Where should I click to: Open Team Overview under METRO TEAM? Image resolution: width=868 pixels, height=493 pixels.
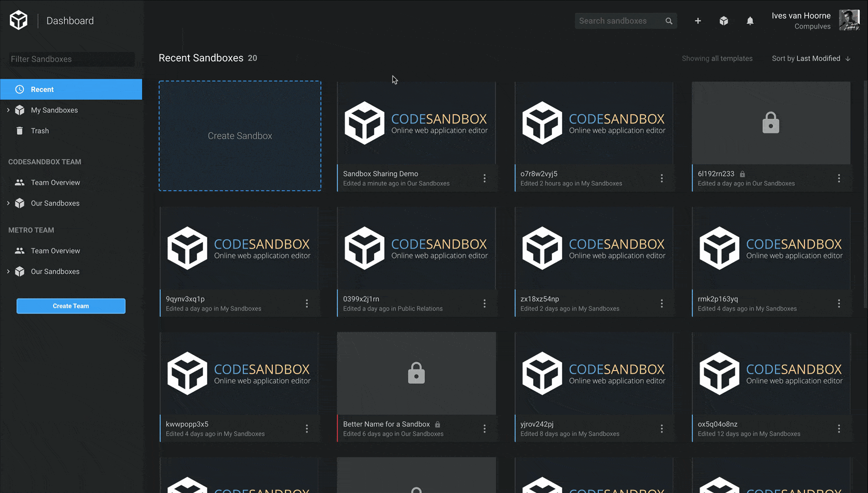(x=55, y=251)
